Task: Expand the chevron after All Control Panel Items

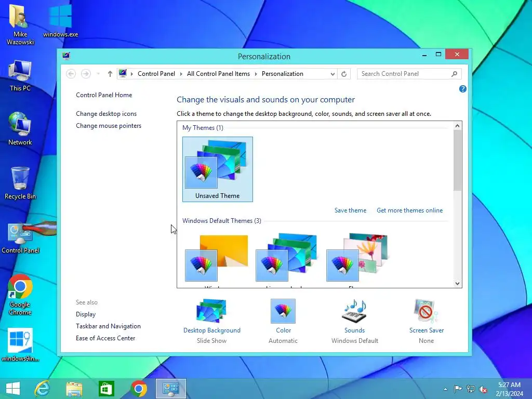Action: [256, 74]
